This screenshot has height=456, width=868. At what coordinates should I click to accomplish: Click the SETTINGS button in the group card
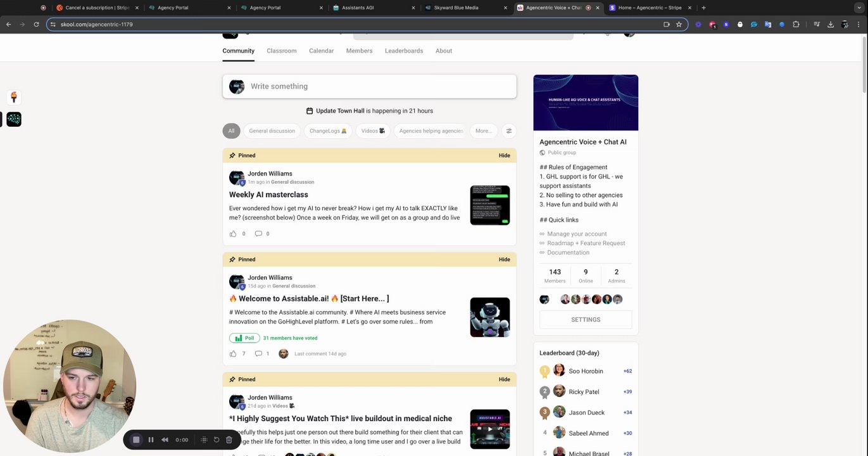tap(586, 320)
